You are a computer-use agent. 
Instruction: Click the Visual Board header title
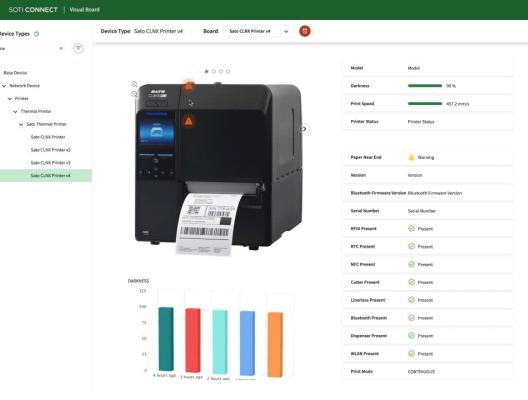(85, 10)
